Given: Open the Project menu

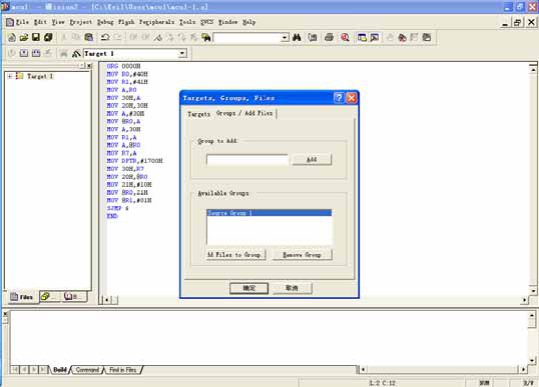Looking at the screenshot, I should [81, 22].
